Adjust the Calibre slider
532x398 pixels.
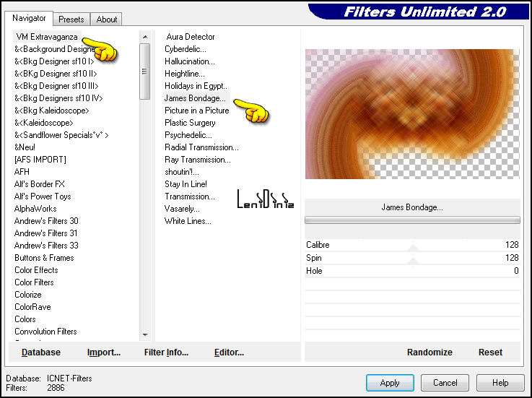coord(413,246)
